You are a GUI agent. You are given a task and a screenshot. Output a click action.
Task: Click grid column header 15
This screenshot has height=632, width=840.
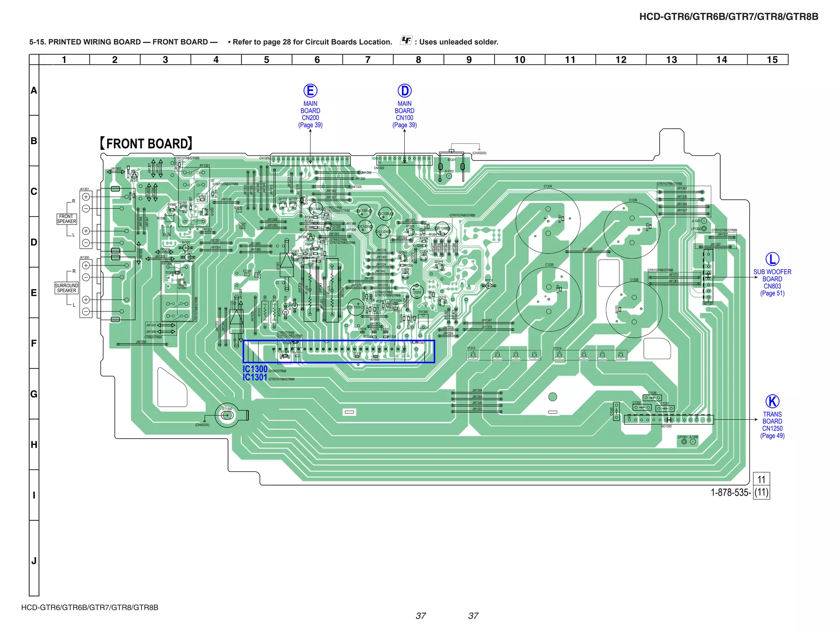point(772,60)
